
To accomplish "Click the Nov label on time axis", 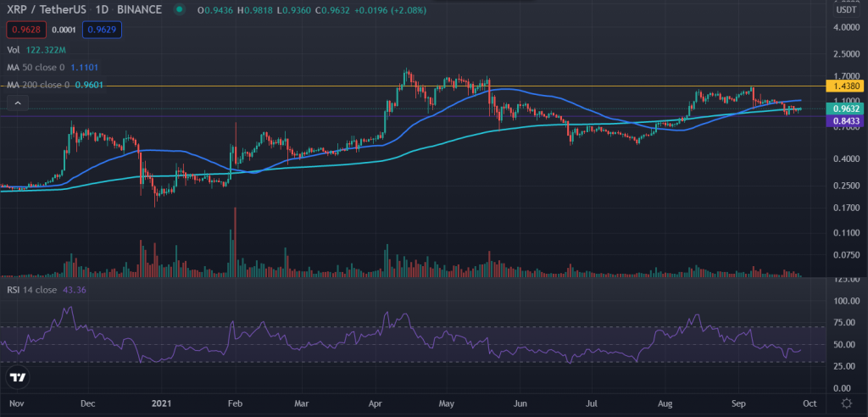I will click(17, 403).
